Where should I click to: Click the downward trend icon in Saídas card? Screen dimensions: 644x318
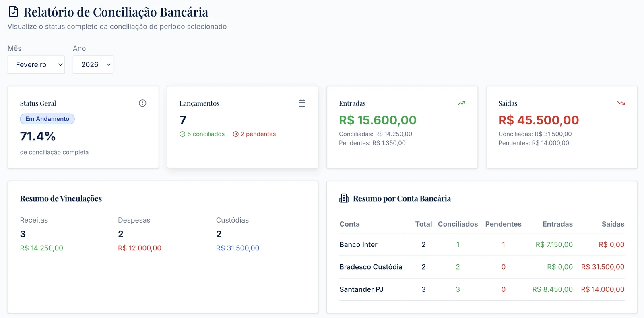click(621, 103)
